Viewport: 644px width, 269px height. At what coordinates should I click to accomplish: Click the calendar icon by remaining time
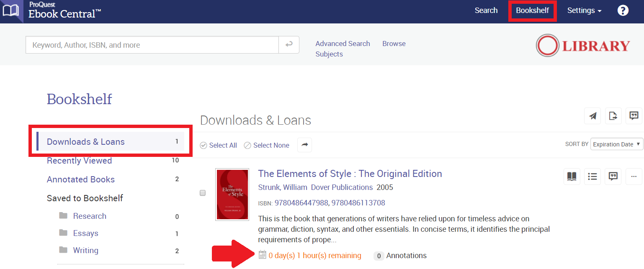pos(263,254)
